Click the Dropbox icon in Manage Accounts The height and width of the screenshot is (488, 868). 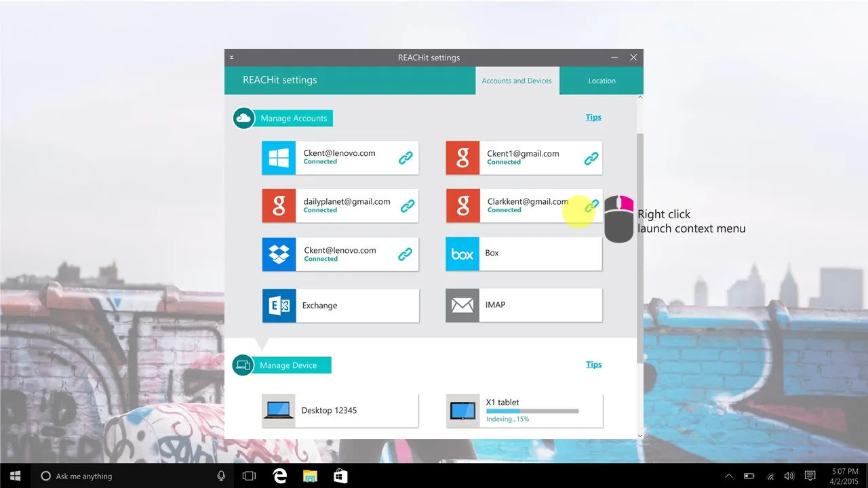[x=279, y=254]
